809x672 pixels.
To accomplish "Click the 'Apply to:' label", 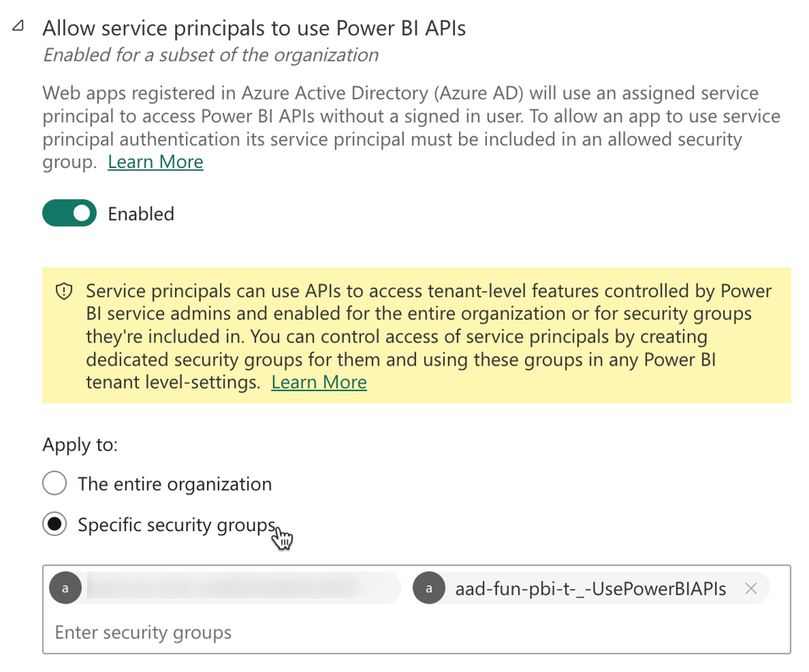I will [x=80, y=445].
